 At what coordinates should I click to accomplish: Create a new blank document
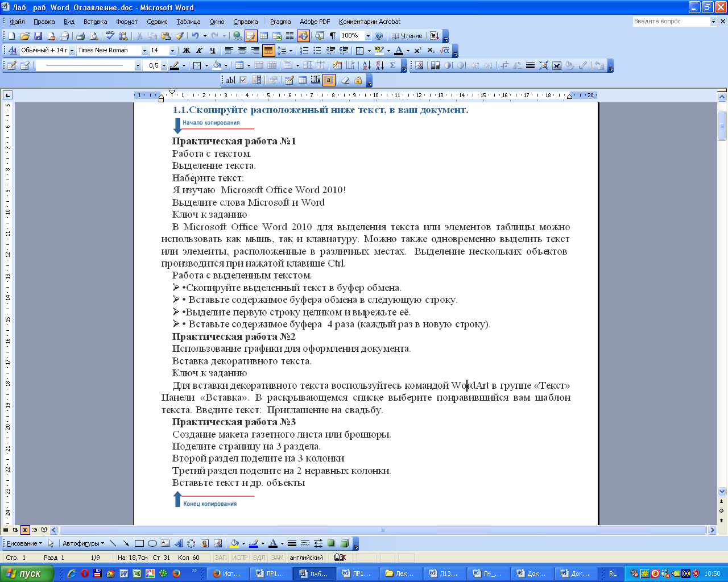point(11,36)
